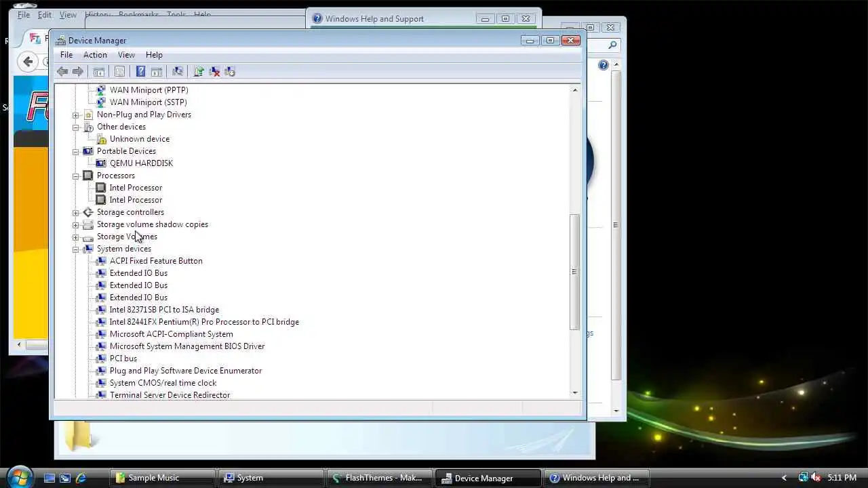Expand the Storage controllers node

76,213
